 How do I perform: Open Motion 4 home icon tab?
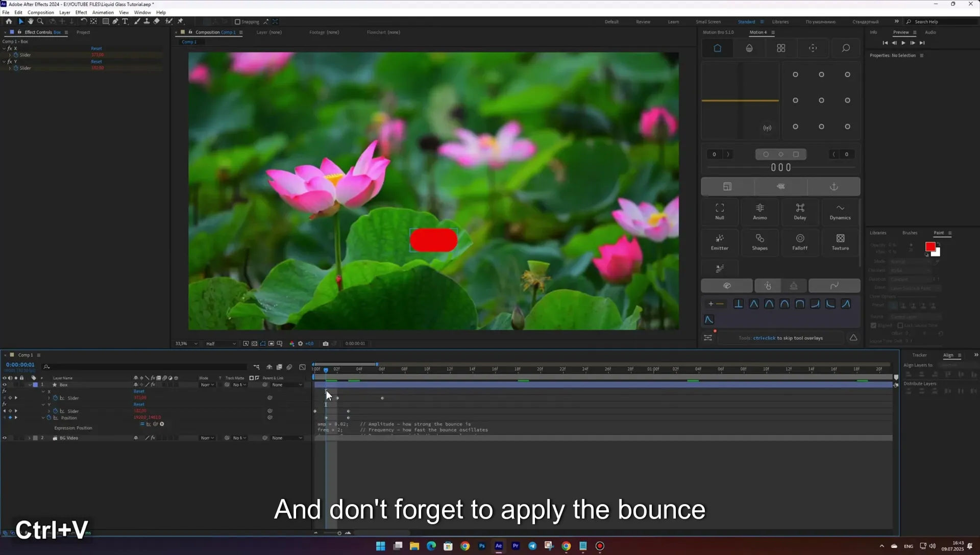[x=717, y=48]
